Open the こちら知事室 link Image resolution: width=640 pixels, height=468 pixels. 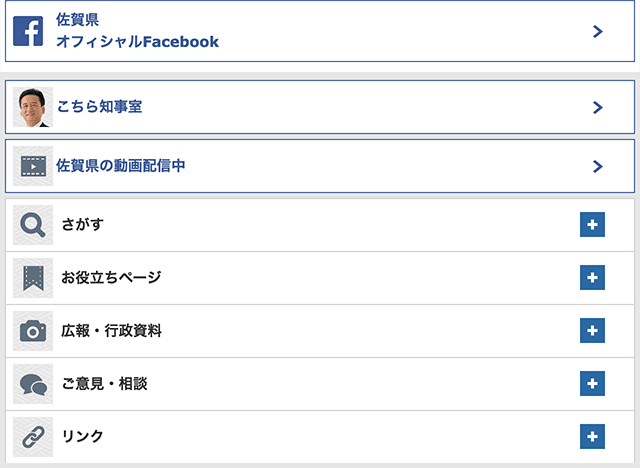[x=100, y=107]
